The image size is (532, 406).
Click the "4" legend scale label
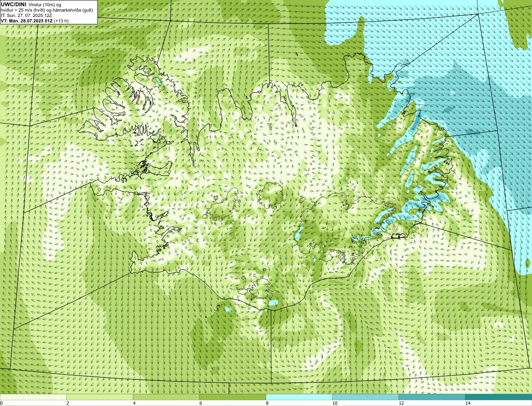pyautogui.click(x=134, y=403)
